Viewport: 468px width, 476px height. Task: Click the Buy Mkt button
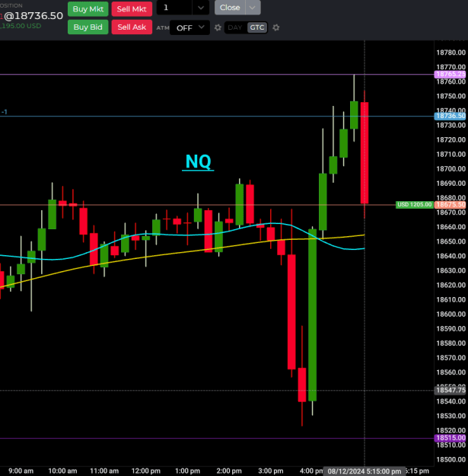point(88,9)
